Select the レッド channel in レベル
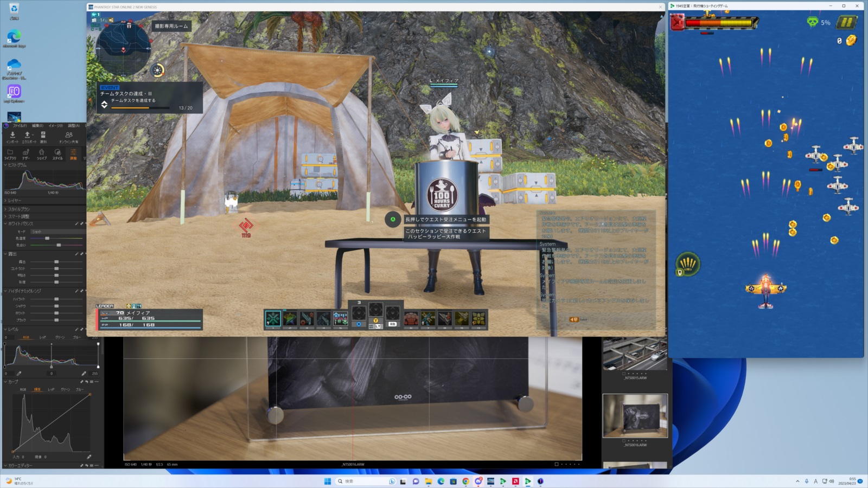This screenshot has width=868, height=488. [x=43, y=337]
